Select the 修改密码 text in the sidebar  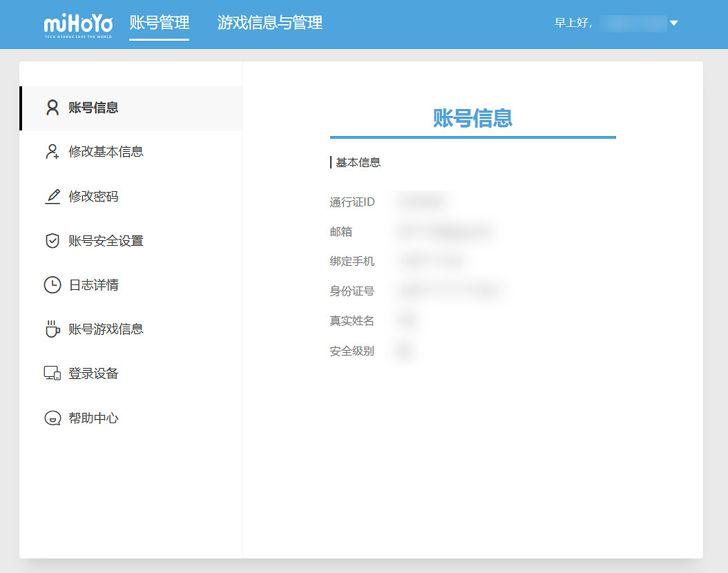(93, 197)
